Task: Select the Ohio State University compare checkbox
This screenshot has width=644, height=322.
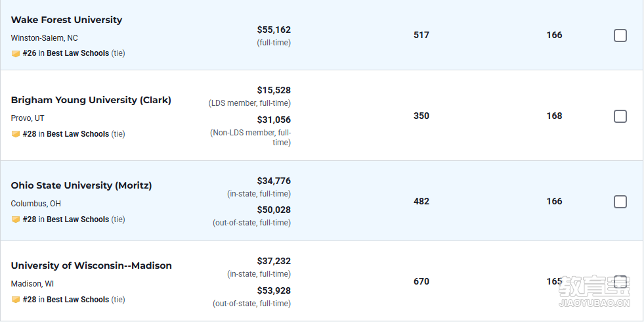Action: pyautogui.click(x=620, y=202)
